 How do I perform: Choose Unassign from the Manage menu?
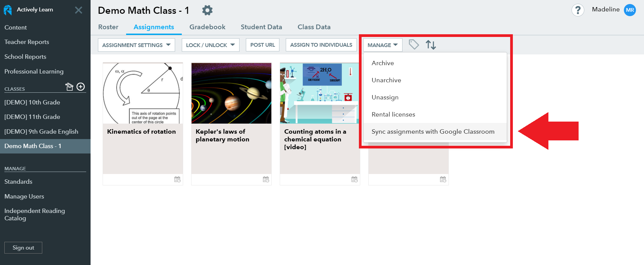pos(435,97)
